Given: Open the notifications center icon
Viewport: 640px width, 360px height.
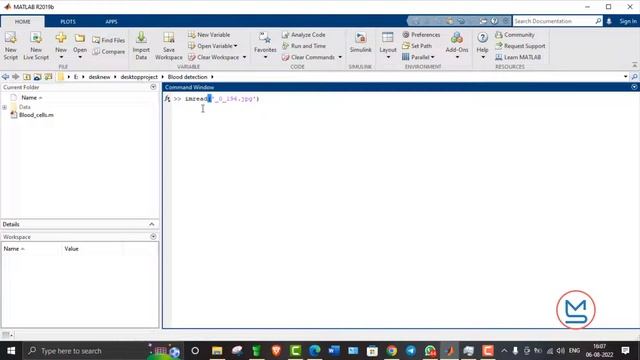Looking at the screenshot, I should coord(625,351).
